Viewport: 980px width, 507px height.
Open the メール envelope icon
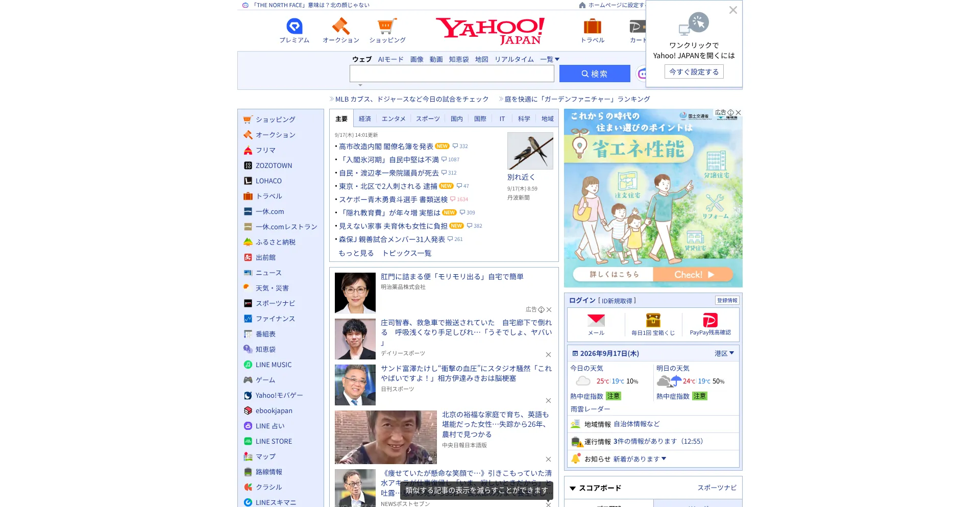point(596,320)
